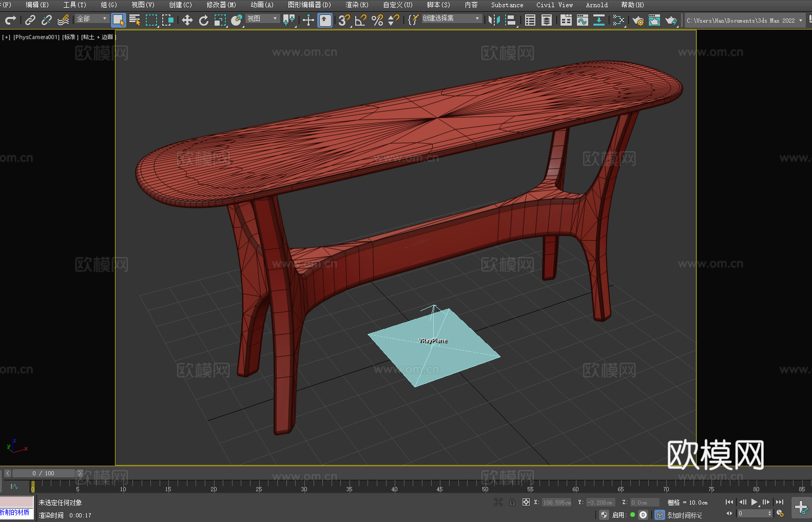Click Bind to Space Warp icon
The image size is (812, 522).
63,20
